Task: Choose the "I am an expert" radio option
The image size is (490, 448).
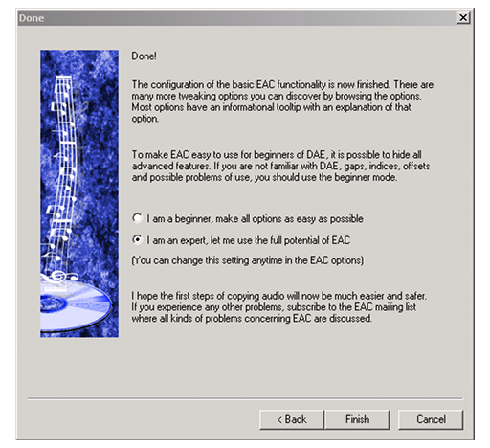Action: click(x=137, y=239)
